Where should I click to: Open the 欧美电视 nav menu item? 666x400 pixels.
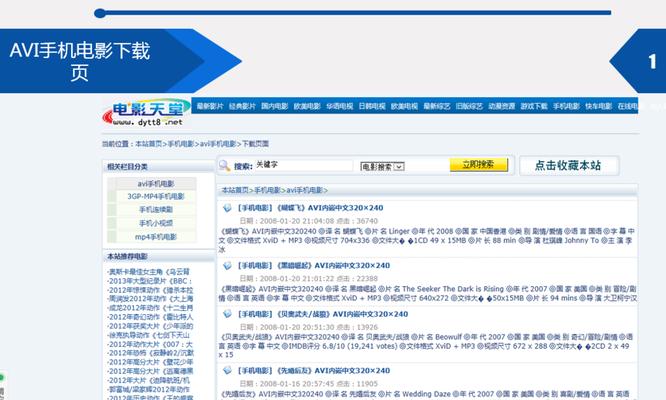(404, 106)
